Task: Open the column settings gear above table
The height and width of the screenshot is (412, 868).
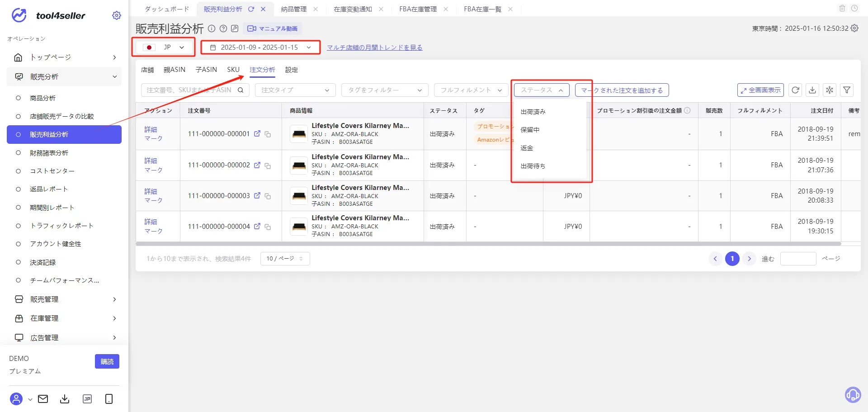Action: click(830, 90)
